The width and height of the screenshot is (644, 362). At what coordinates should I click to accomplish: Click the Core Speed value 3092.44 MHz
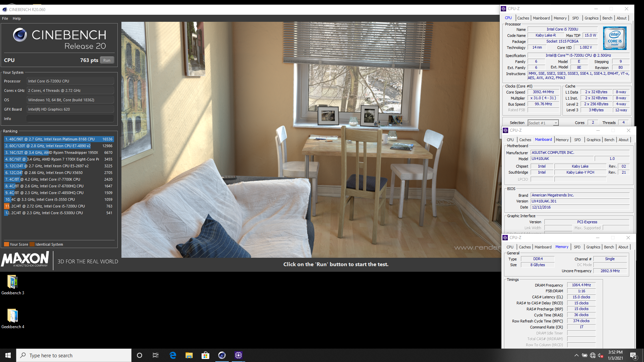click(x=543, y=92)
